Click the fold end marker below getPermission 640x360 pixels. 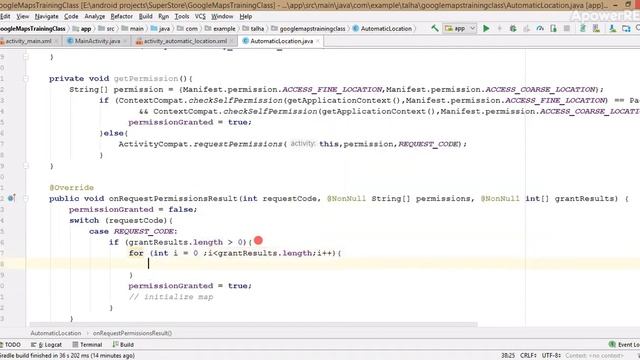pos(26,166)
